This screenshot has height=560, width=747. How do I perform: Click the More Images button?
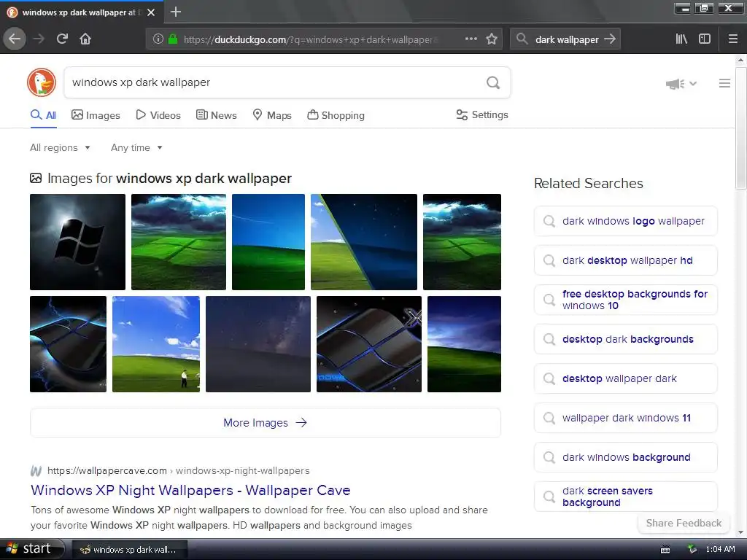pos(266,423)
